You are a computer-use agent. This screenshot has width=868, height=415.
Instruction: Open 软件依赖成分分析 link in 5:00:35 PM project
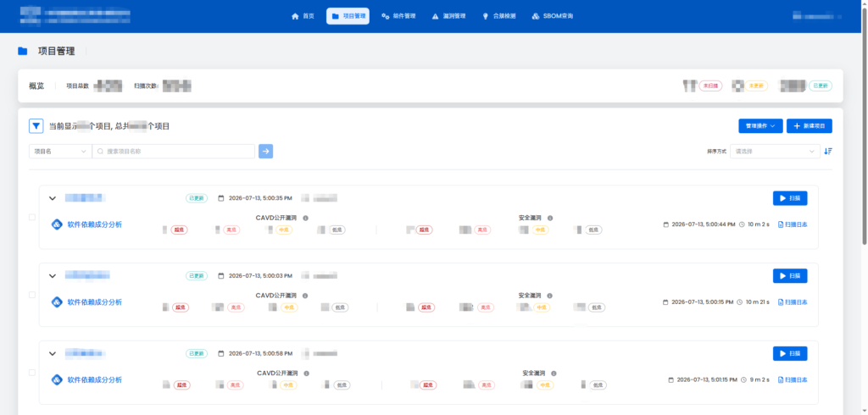pos(95,224)
